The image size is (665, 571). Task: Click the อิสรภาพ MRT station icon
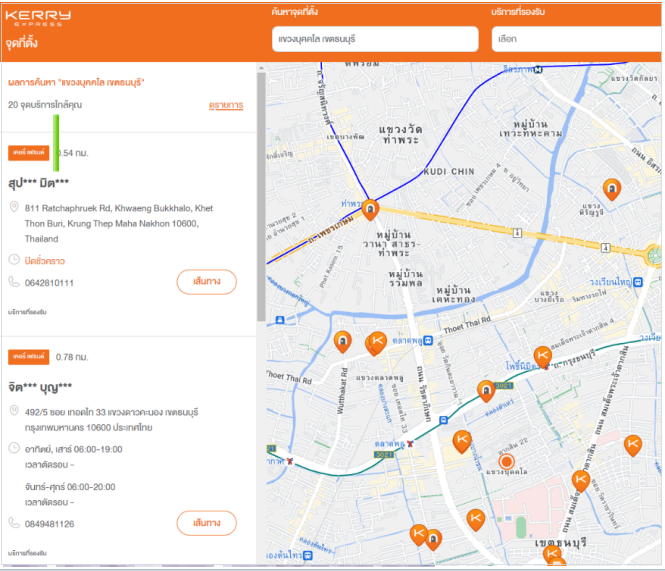coord(538,69)
